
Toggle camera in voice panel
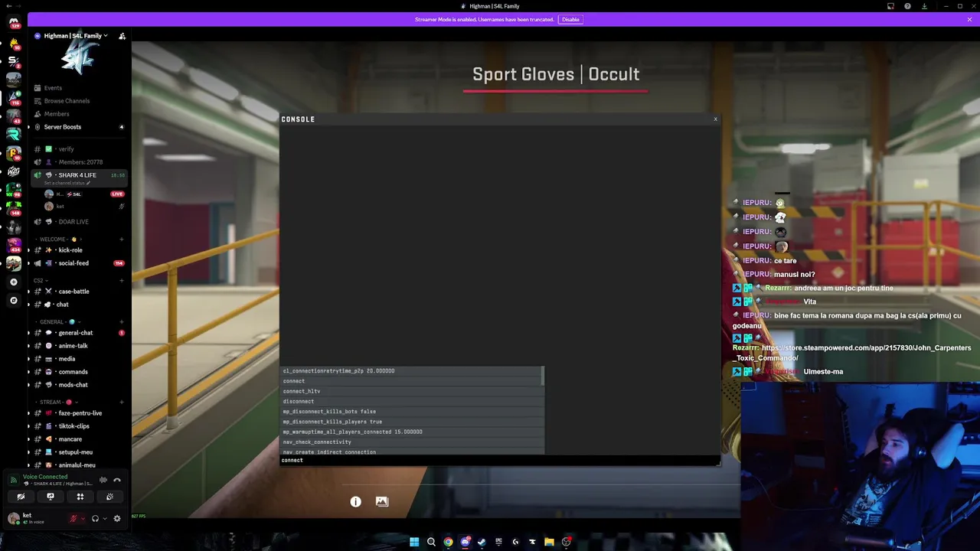point(21,497)
